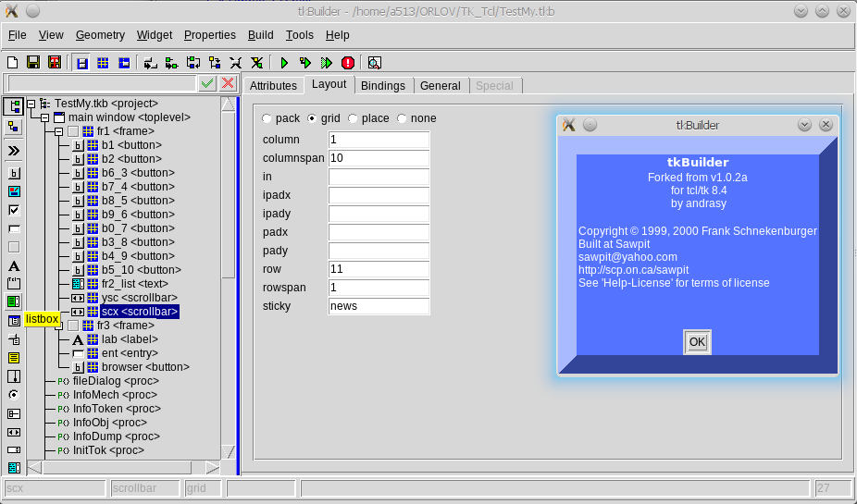Click the New file icon in toolbar
Image resolution: width=857 pixels, height=504 pixels.
pos(12,63)
